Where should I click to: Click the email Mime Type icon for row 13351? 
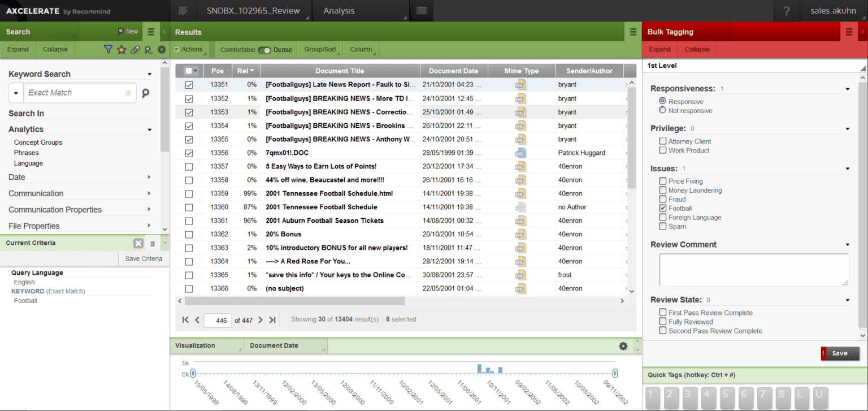click(520, 84)
